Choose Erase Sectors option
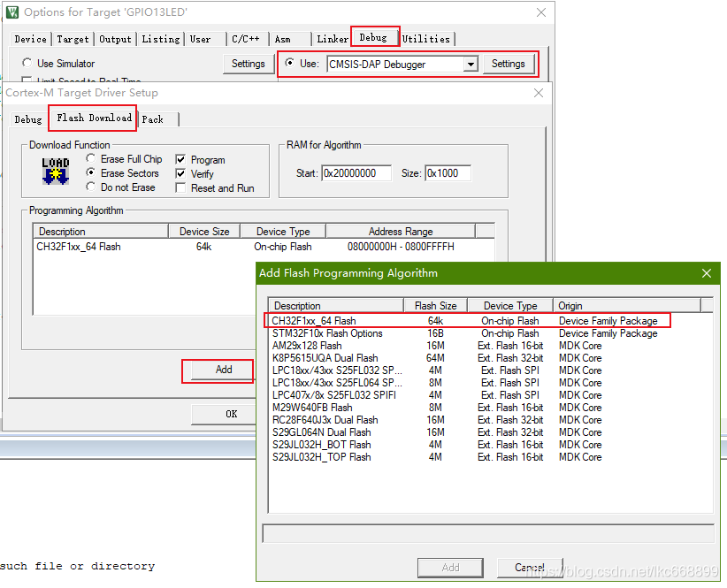The width and height of the screenshot is (727, 588). [x=91, y=172]
